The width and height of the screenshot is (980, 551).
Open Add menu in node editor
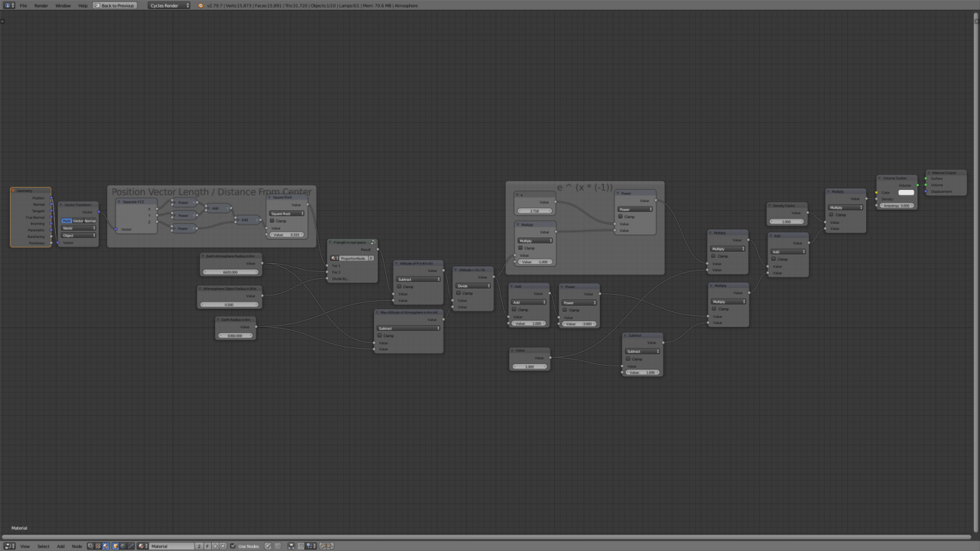point(60,546)
